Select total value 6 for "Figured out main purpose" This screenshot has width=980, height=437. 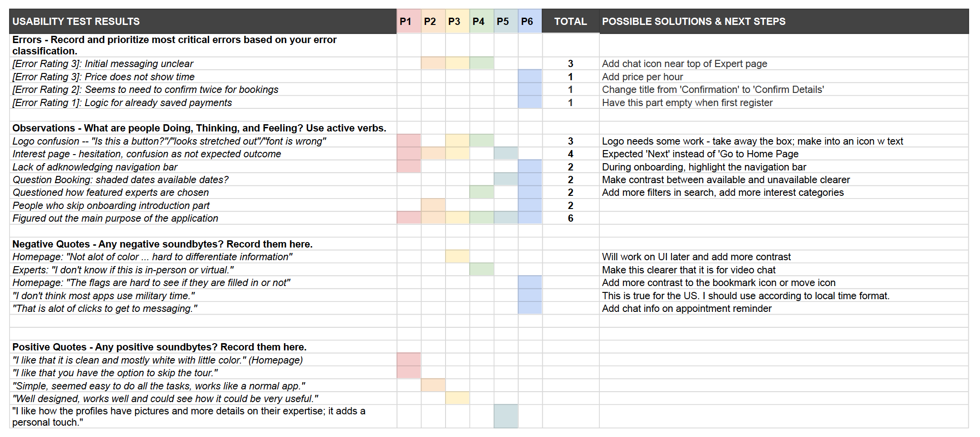tap(570, 218)
